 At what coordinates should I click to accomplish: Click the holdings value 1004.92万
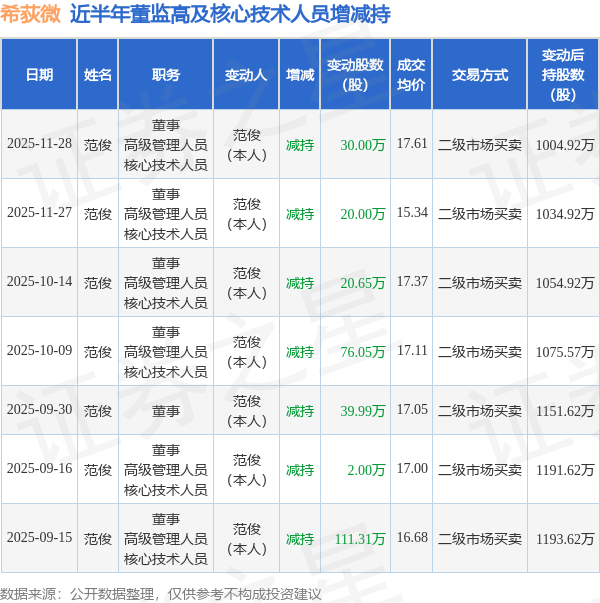(x=565, y=145)
